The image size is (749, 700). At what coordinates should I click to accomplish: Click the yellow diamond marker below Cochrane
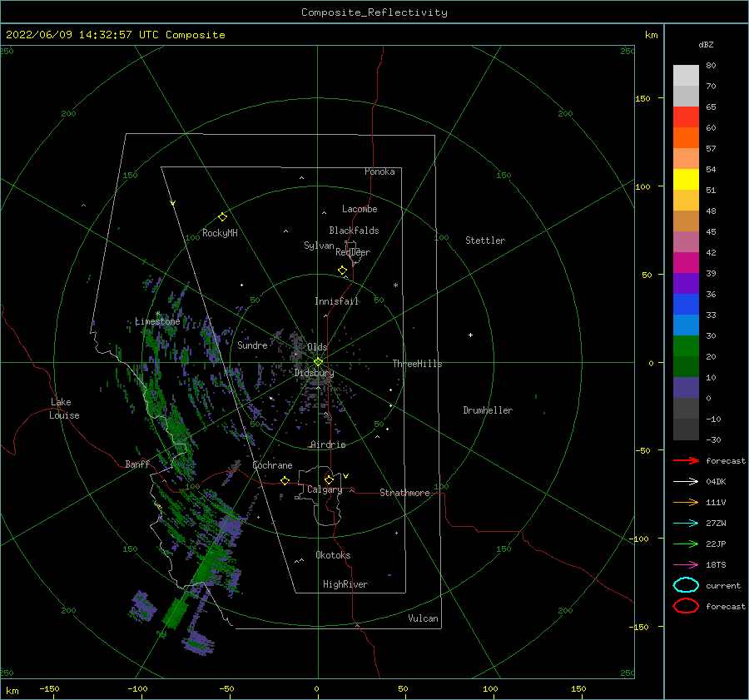pyautogui.click(x=285, y=481)
